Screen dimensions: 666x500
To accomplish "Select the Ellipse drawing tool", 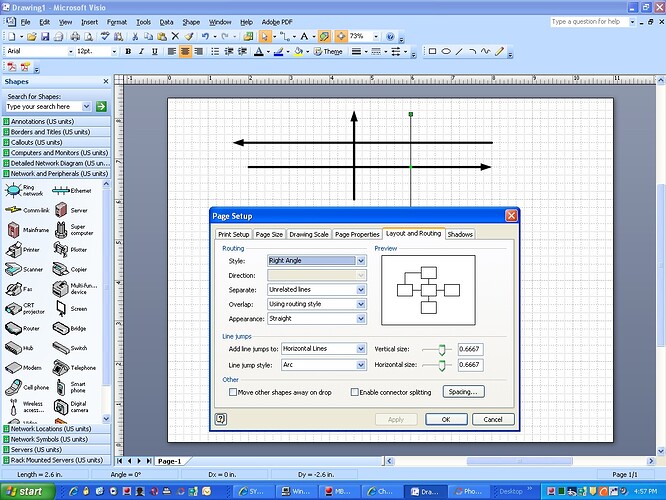I will 446,51.
